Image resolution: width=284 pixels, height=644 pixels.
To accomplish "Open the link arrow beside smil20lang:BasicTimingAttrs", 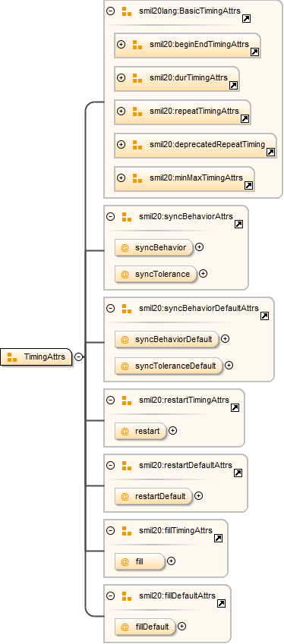I will [x=246, y=18].
